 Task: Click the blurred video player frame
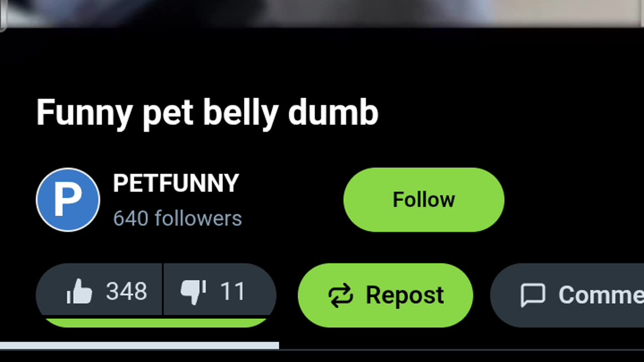coord(322,14)
